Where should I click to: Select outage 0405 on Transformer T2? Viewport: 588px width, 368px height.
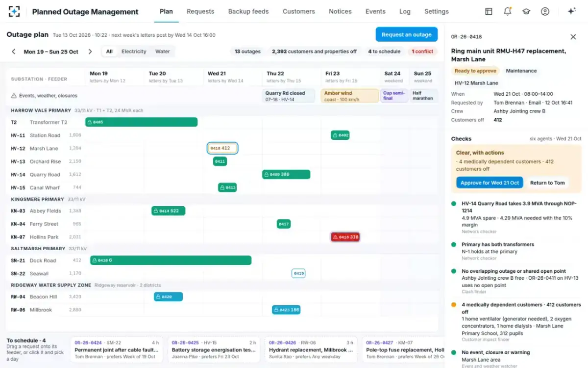point(142,122)
